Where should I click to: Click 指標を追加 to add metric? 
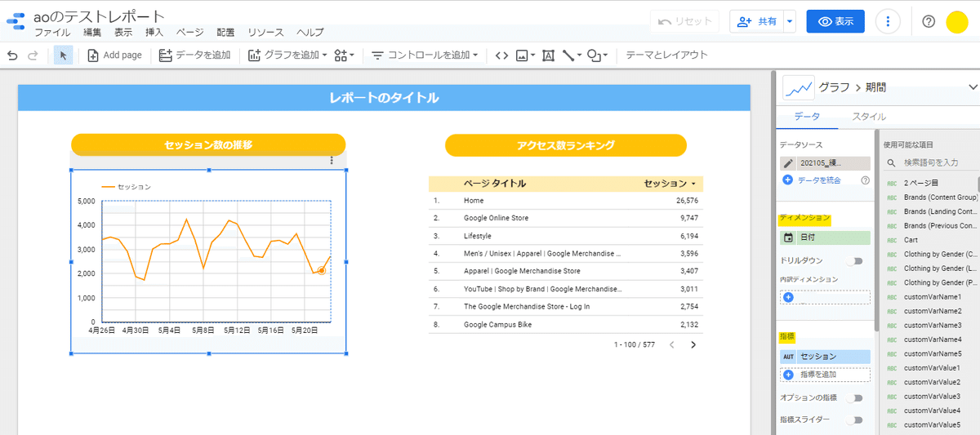(x=825, y=375)
